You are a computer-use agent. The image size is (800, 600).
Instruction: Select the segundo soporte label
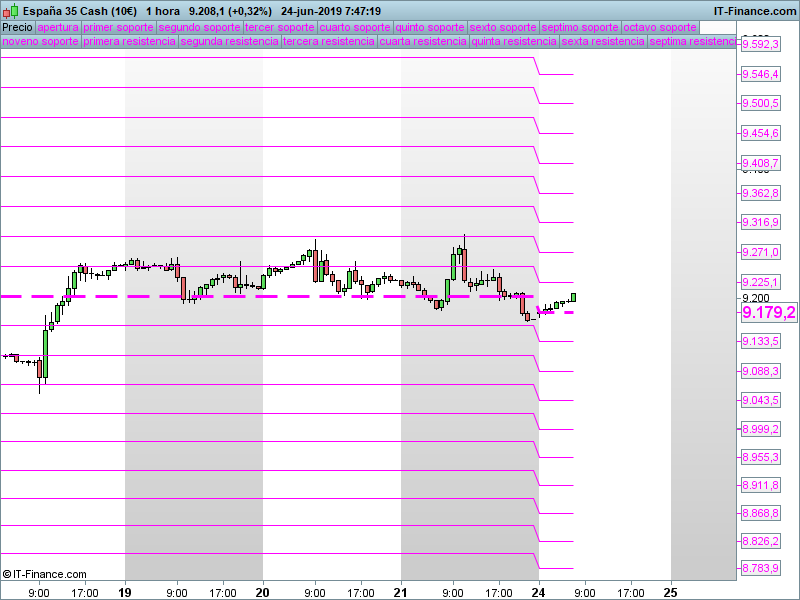[x=199, y=27]
